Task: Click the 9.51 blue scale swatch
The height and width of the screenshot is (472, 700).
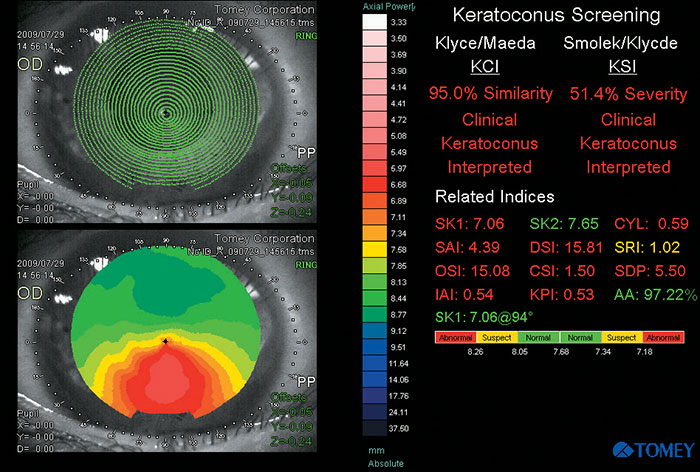Action: (375, 347)
